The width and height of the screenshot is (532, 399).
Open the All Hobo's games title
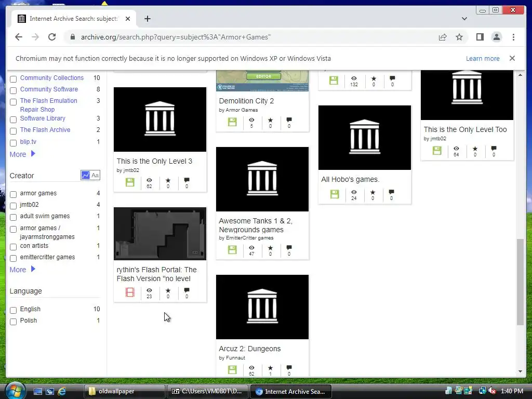[x=350, y=179]
